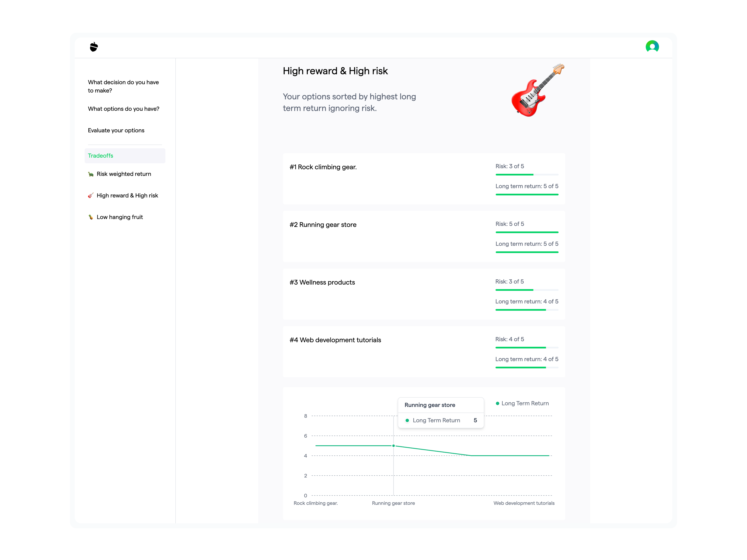The width and height of the screenshot is (747, 560).
Task: Click the 'Running gear store' chart tooltip title
Action: [x=430, y=405]
